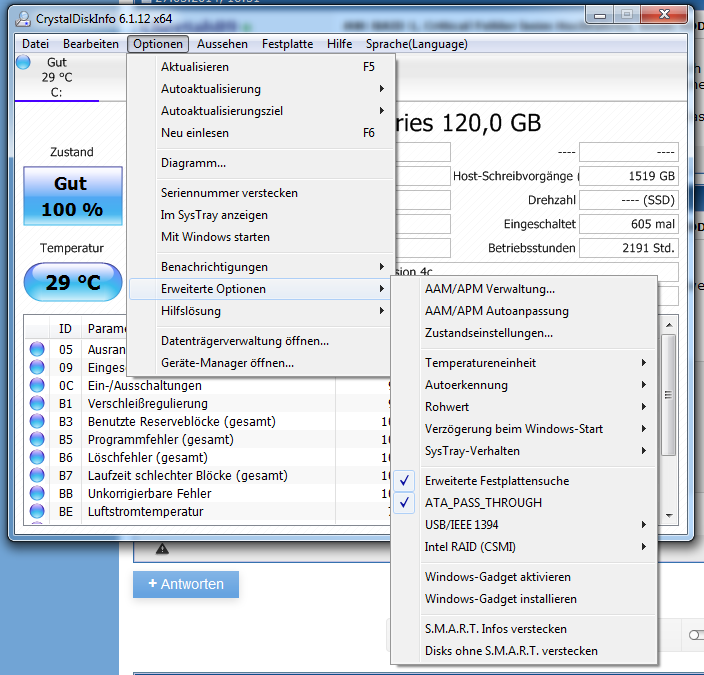Expand Autoaktualisierungsziel submenu

260,111
